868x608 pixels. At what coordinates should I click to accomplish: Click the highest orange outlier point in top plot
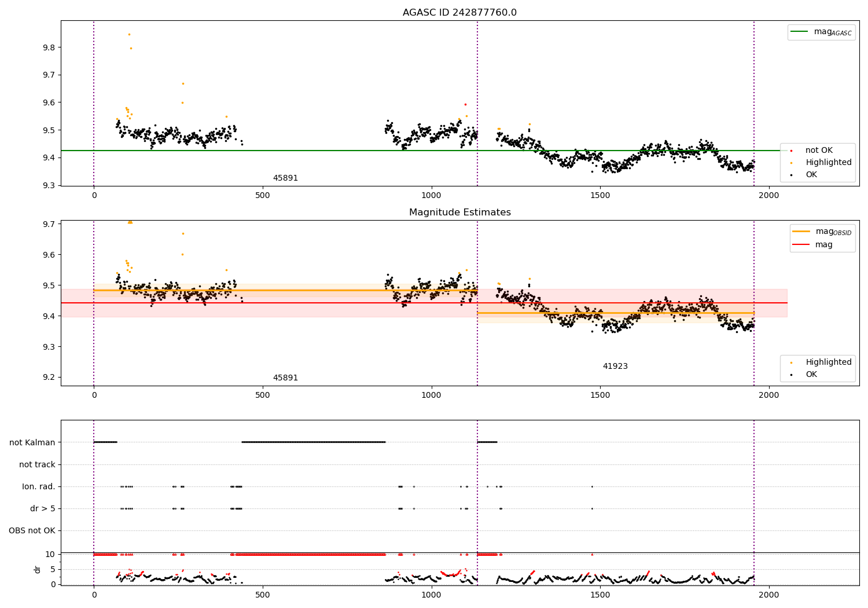coord(129,34)
